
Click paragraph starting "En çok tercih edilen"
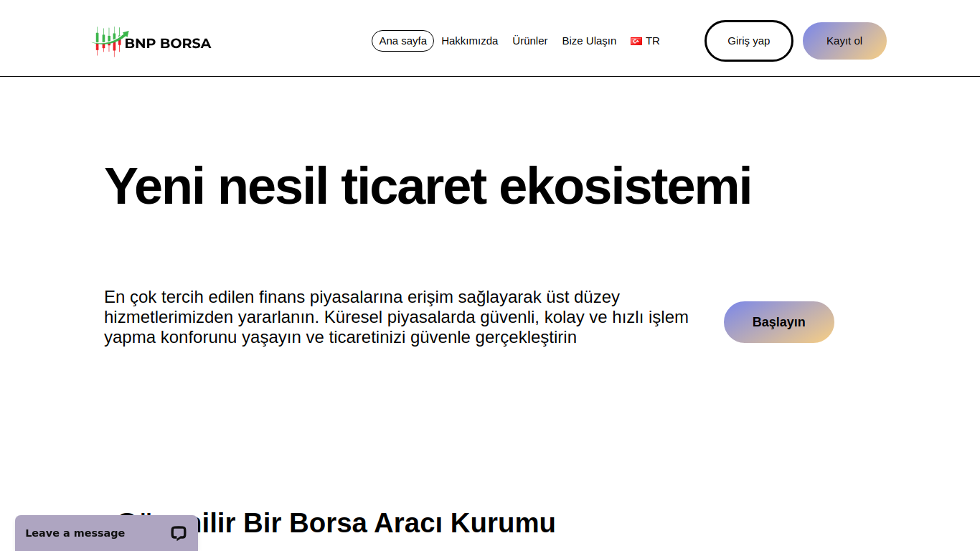coord(396,317)
